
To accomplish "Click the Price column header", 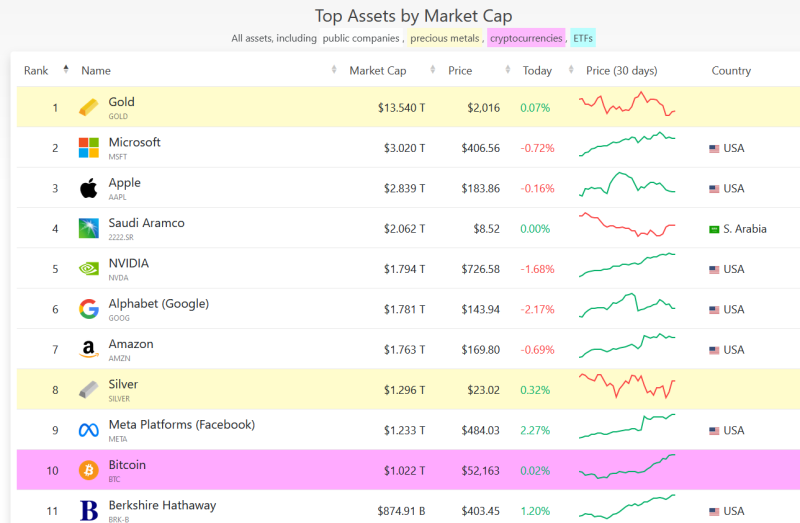I will click(x=460, y=70).
